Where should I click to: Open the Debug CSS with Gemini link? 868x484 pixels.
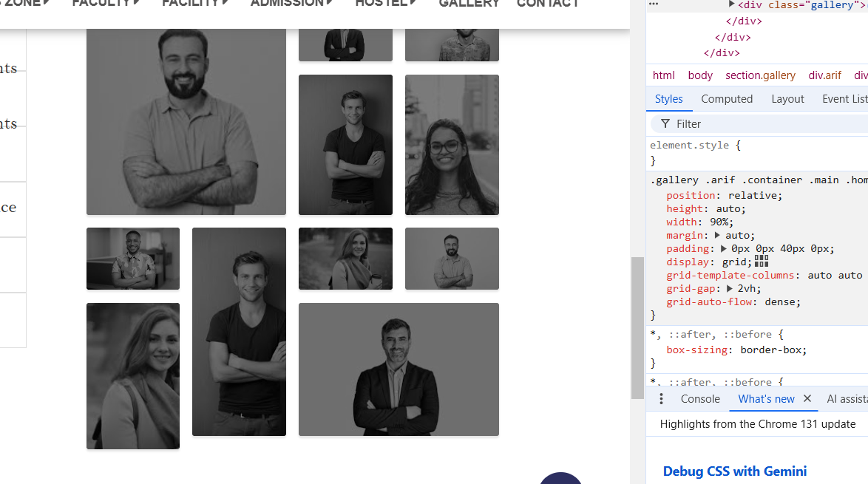(x=734, y=471)
